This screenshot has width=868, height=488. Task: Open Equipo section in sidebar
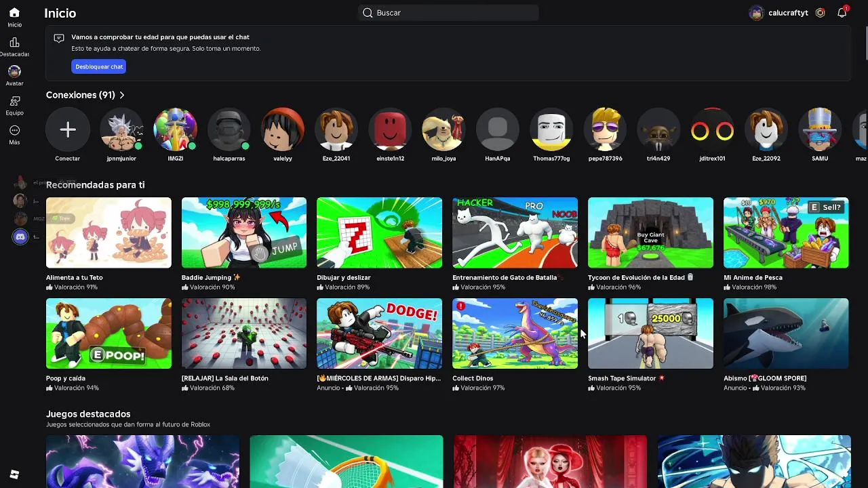click(14, 105)
